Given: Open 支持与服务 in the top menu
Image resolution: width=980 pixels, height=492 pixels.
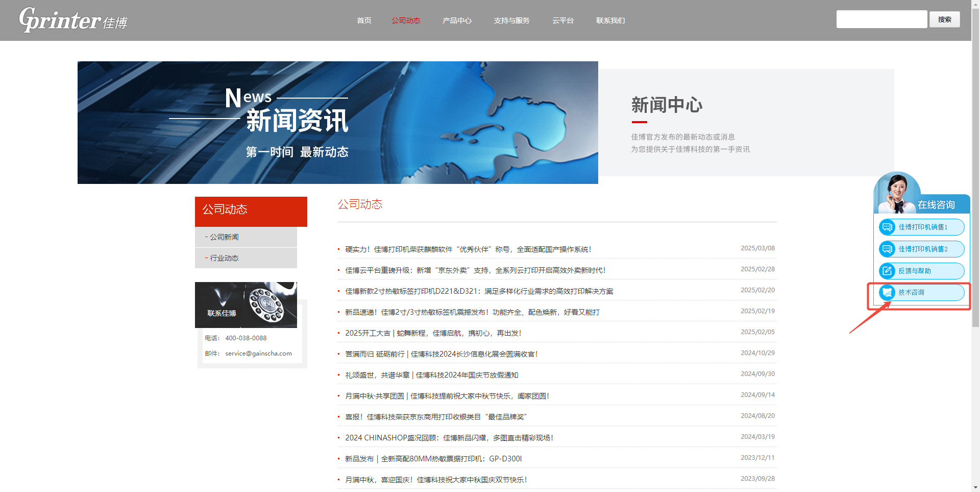Looking at the screenshot, I should (x=511, y=20).
